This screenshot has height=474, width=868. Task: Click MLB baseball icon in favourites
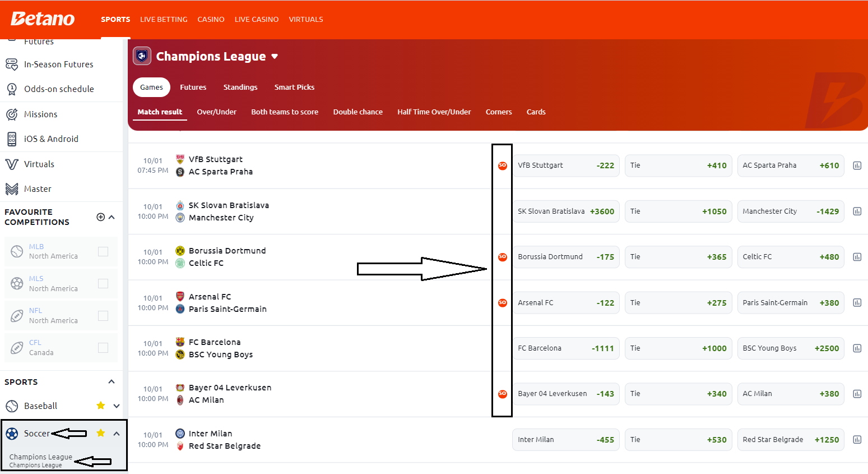tap(17, 251)
